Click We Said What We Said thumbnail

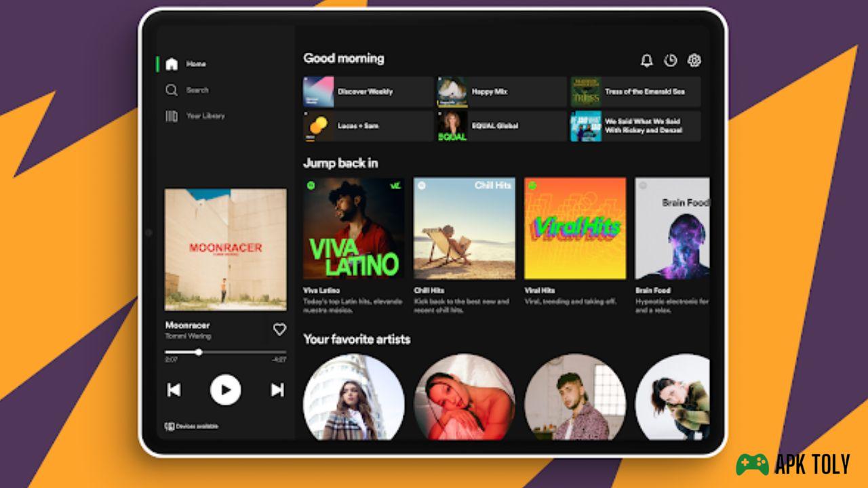586,126
